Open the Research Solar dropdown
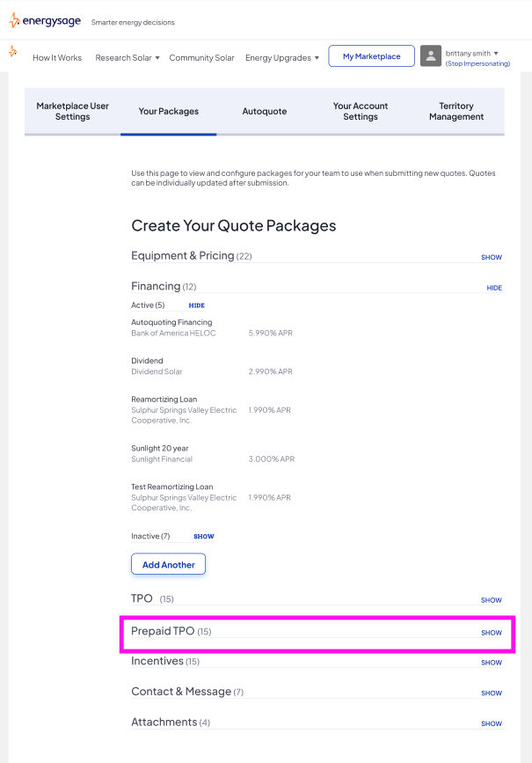 tap(126, 57)
